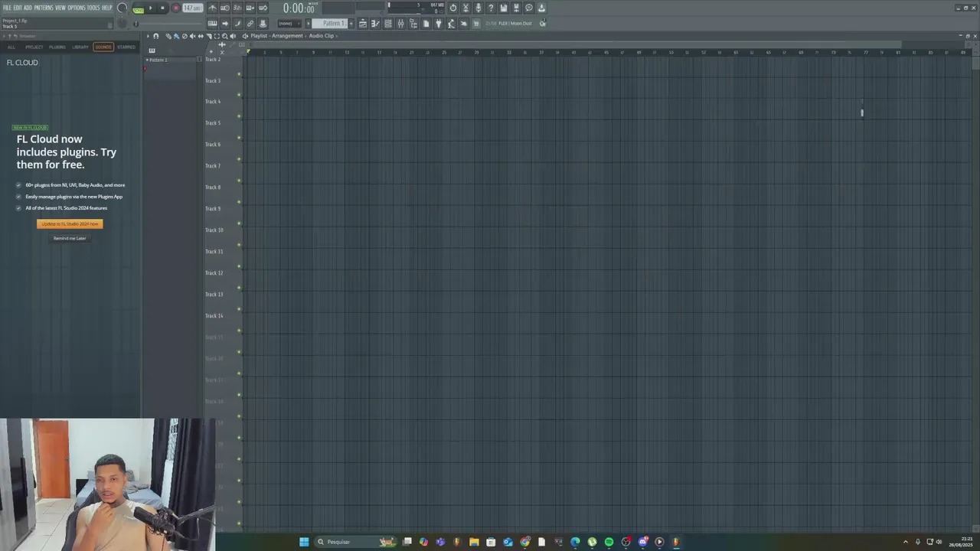Click Remind me Later button

[x=70, y=238]
